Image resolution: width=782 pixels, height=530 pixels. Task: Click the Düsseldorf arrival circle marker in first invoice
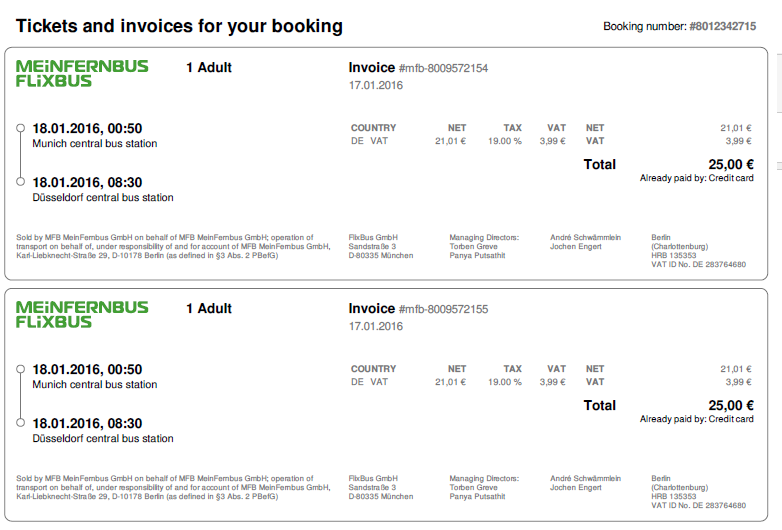(20, 181)
